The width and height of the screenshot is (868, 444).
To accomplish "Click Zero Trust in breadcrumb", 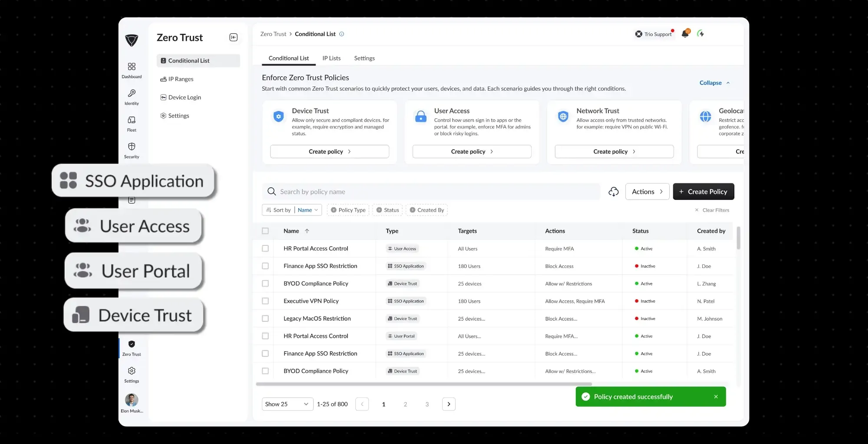I will [x=273, y=34].
